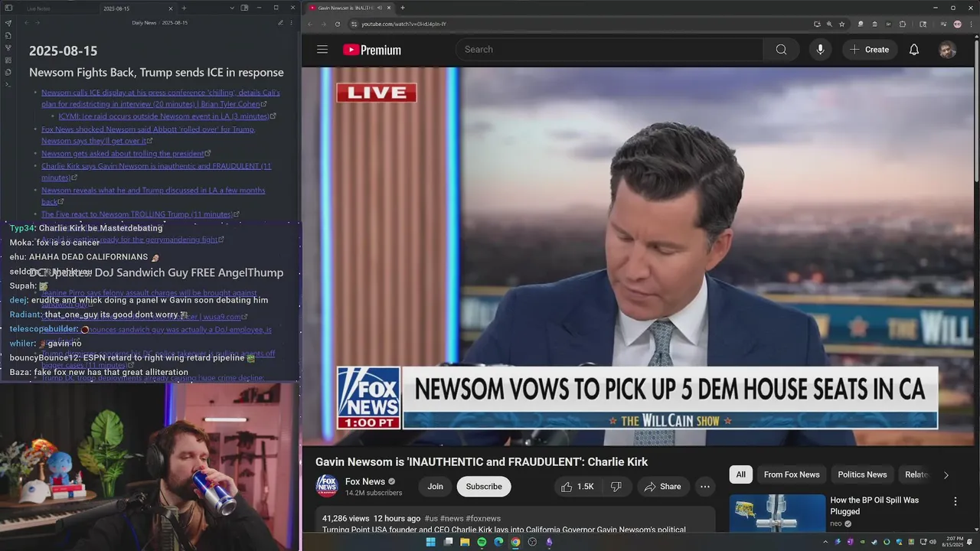Image resolution: width=980 pixels, height=551 pixels.
Task: Navigate forward in Obsidian note history
Action: [38, 23]
